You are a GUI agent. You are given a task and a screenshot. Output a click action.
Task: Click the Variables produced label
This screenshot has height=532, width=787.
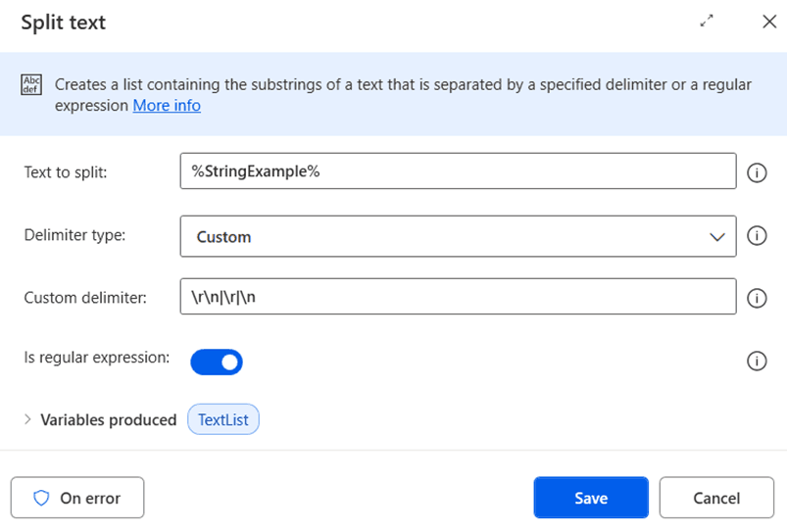coord(108,419)
